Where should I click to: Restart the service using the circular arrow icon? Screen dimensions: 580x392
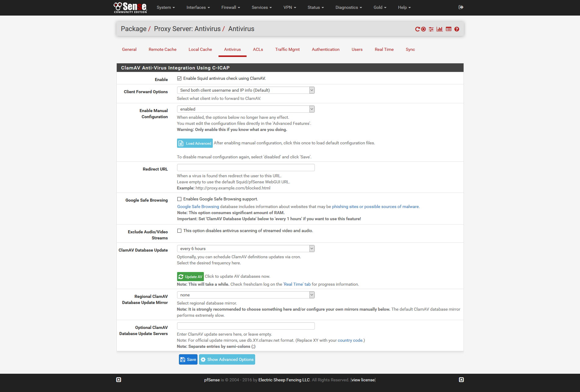click(418, 29)
